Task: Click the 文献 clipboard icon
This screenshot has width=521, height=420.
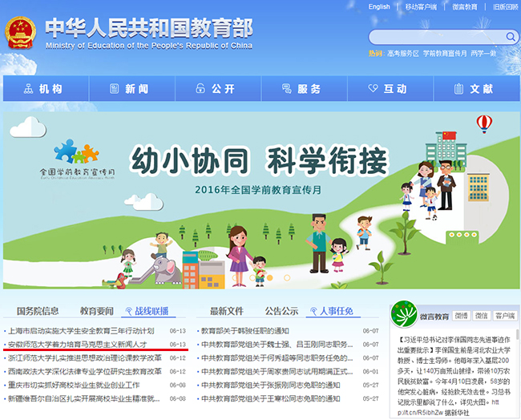Action: coord(457,89)
